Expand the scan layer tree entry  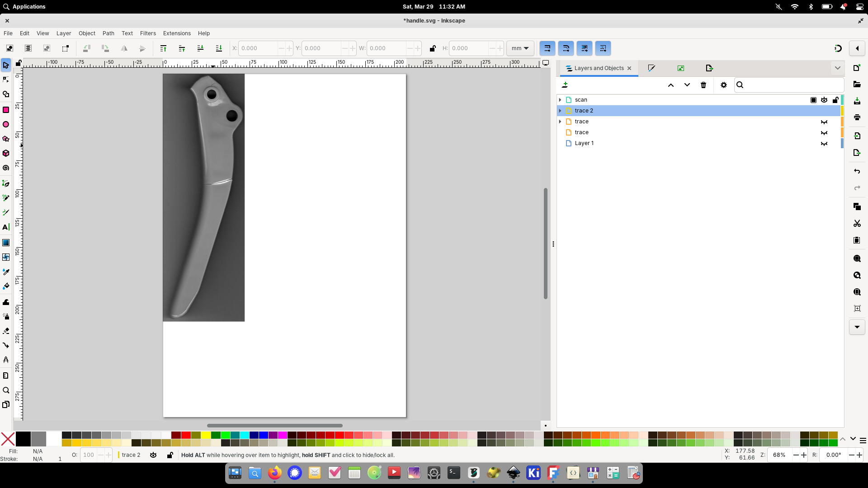point(560,99)
